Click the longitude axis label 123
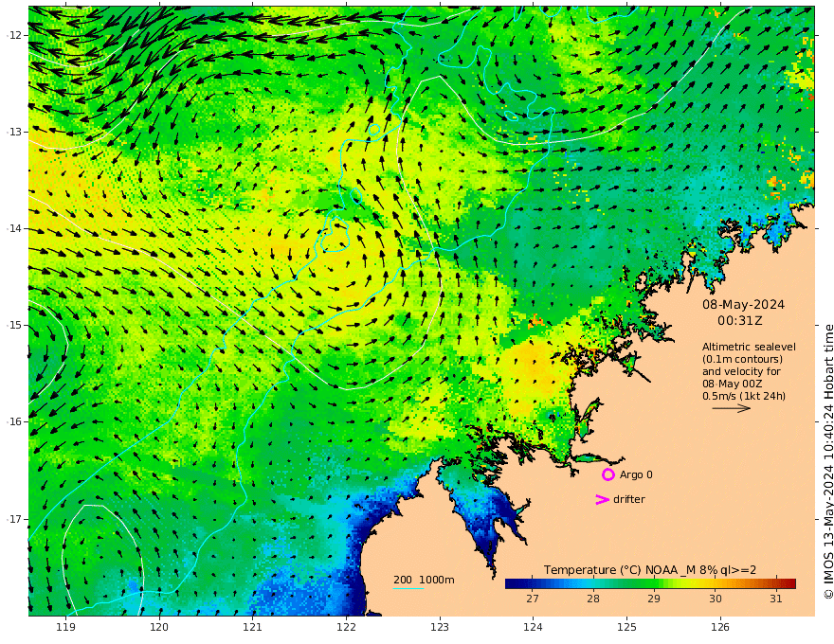 point(440,628)
